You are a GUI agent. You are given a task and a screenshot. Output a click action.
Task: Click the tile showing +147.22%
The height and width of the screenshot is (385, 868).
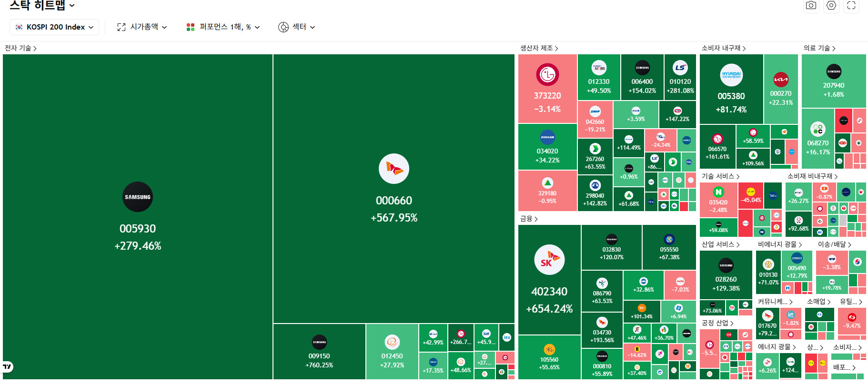click(677, 114)
